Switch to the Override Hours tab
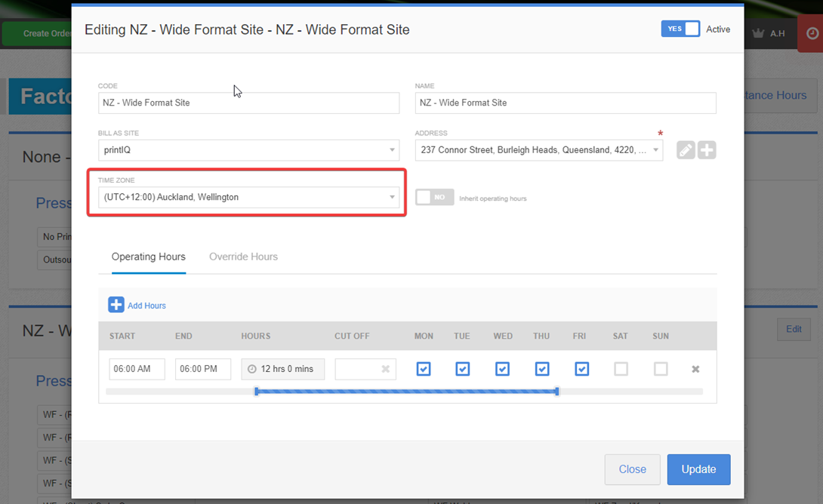 (244, 257)
